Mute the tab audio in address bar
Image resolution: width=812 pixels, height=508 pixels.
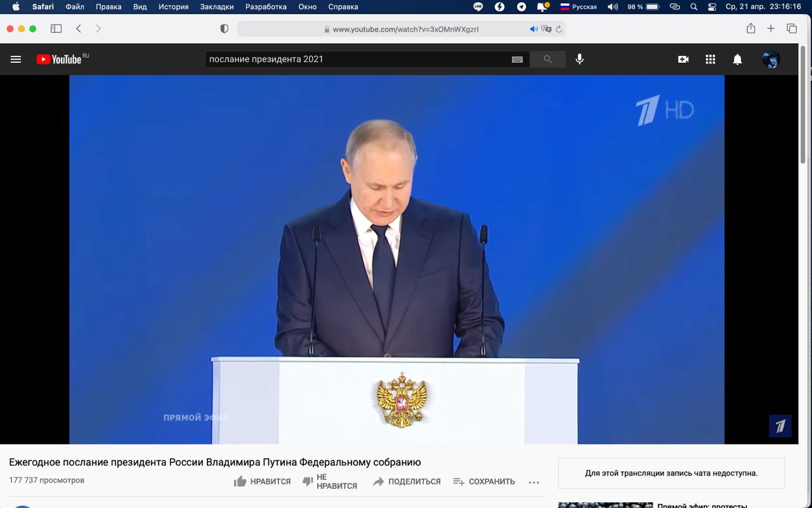534,29
